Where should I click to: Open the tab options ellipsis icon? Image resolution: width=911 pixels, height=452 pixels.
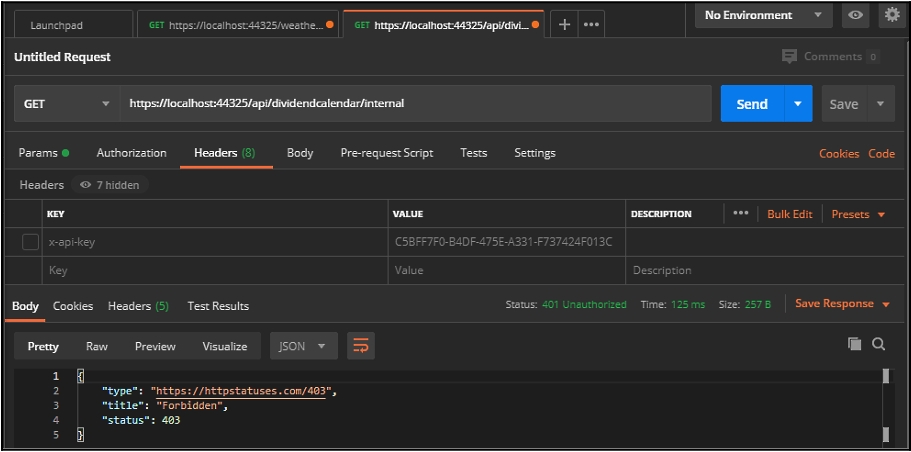591,24
